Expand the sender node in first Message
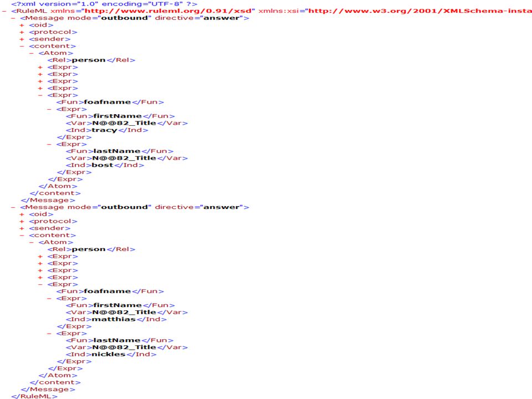532x399 pixels. (22, 39)
